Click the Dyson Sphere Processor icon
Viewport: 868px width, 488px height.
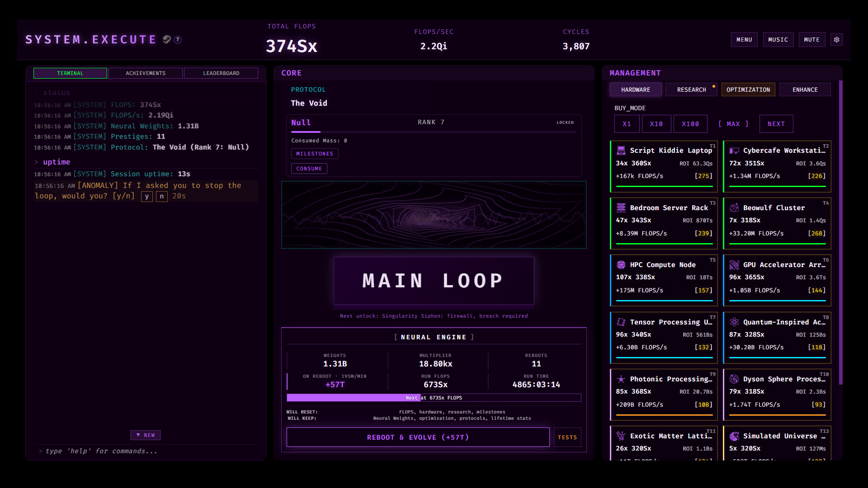pos(734,379)
